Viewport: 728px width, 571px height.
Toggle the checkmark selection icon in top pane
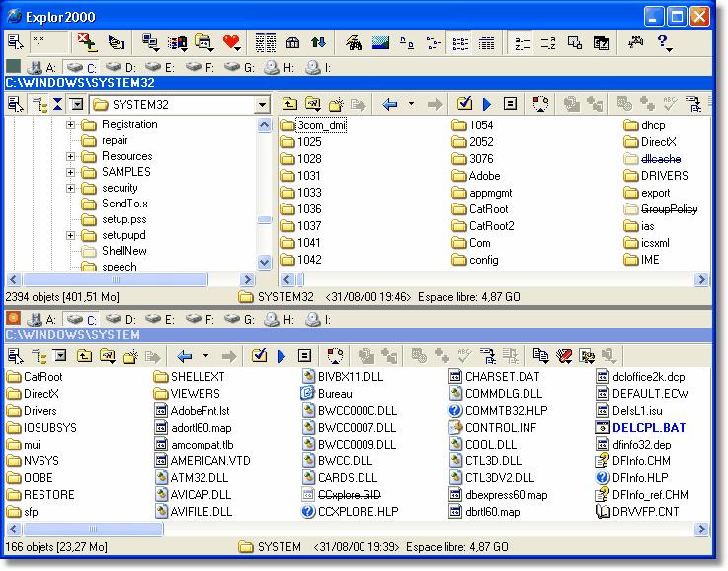pyautogui.click(x=464, y=104)
